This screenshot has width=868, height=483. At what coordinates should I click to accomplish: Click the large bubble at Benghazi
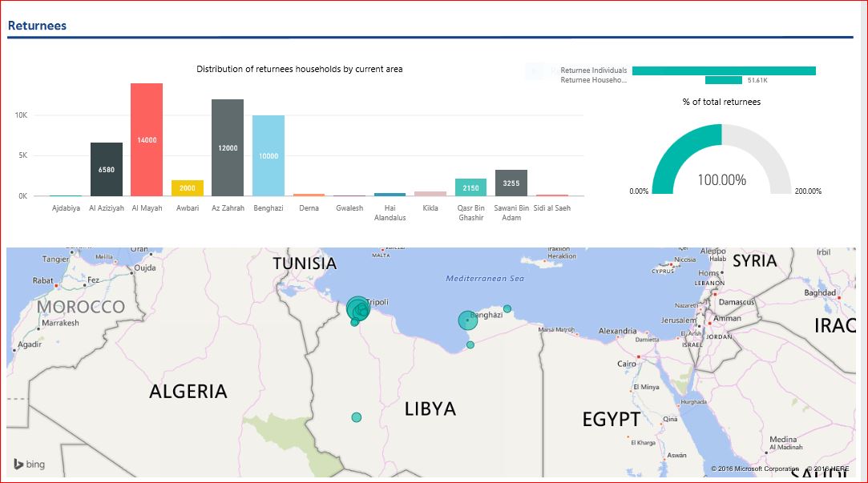(x=468, y=320)
